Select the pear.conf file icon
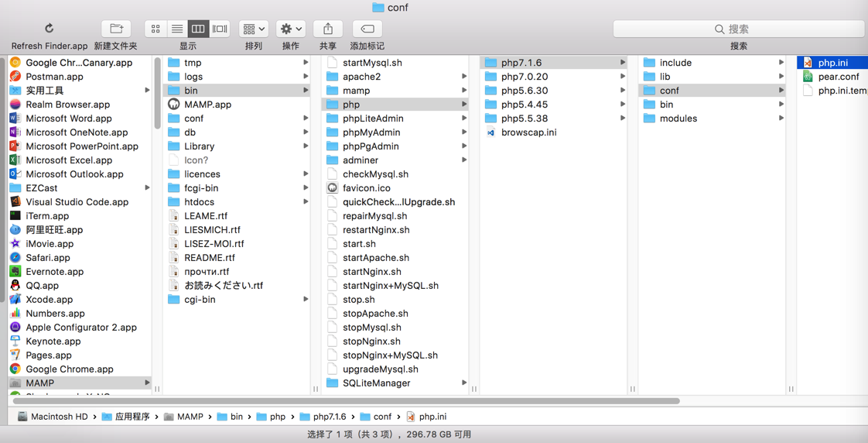868x443 pixels. click(x=808, y=77)
